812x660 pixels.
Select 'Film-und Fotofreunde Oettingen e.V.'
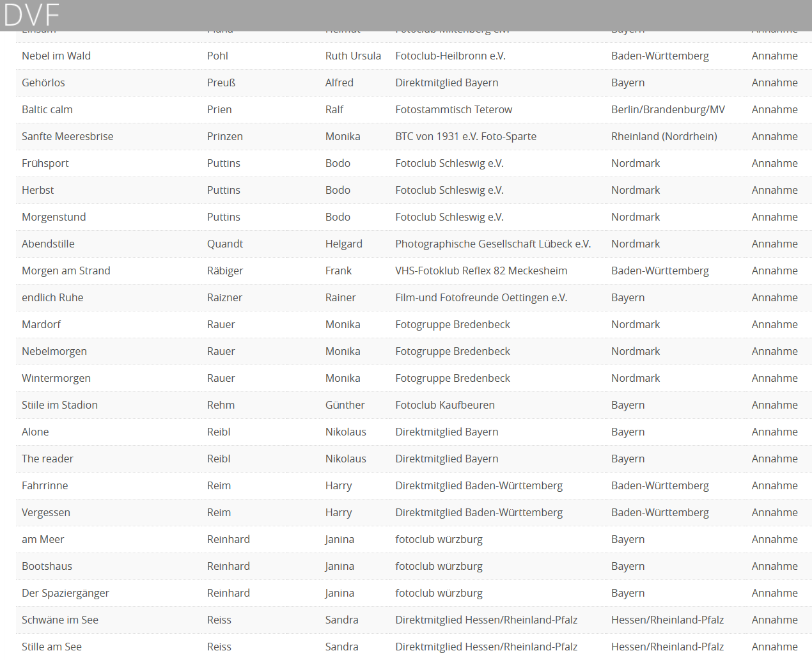pyautogui.click(x=481, y=297)
